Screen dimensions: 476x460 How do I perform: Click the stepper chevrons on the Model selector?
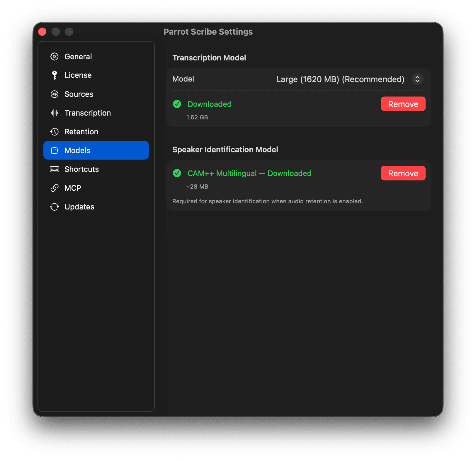(x=417, y=79)
